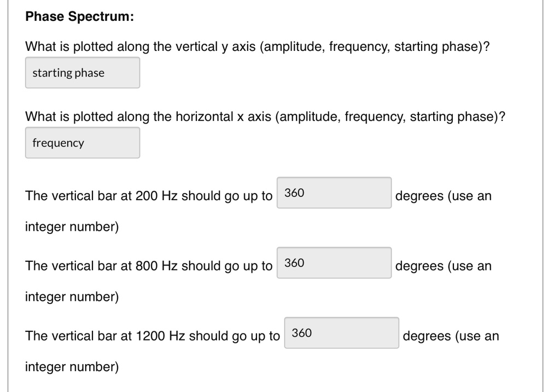The width and height of the screenshot is (560, 392).
Task: Click the vertical y axis question text
Action: pyautogui.click(x=142, y=47)
